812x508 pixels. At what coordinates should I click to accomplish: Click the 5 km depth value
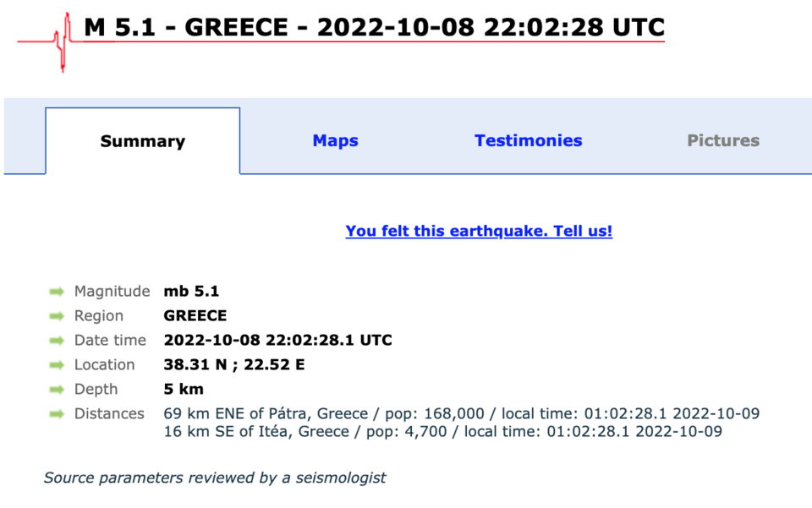[184, 390]
